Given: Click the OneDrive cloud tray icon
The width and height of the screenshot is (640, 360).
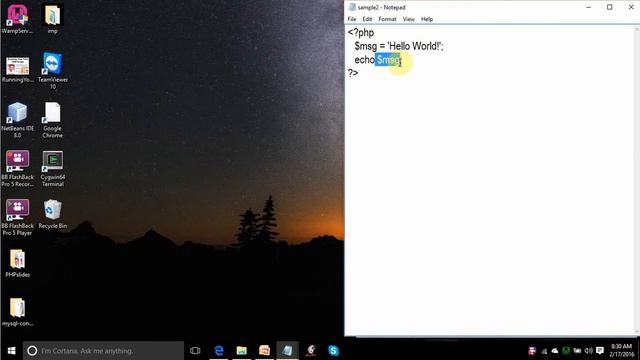Looking at the screenshot, I should (555, 351).
